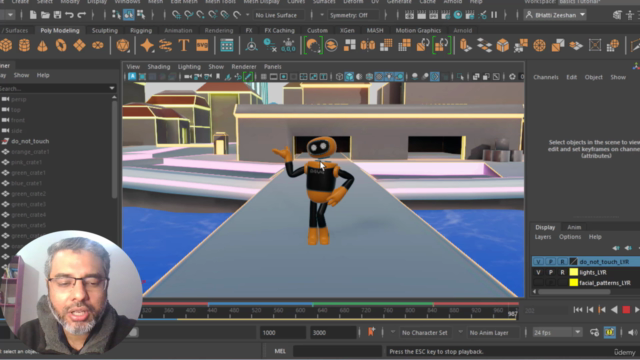
Task: Click the lights_LYR yellow color swatch
Action: coord(573,272)
